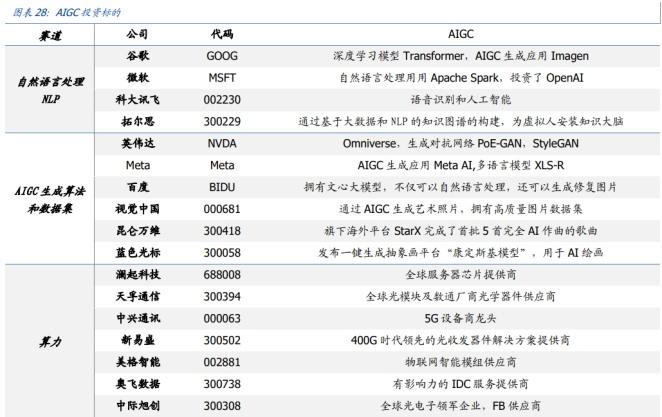
Task: Click the 'AIGC 生成算法和数据集' category cell
Action: [x=50, y=200]
